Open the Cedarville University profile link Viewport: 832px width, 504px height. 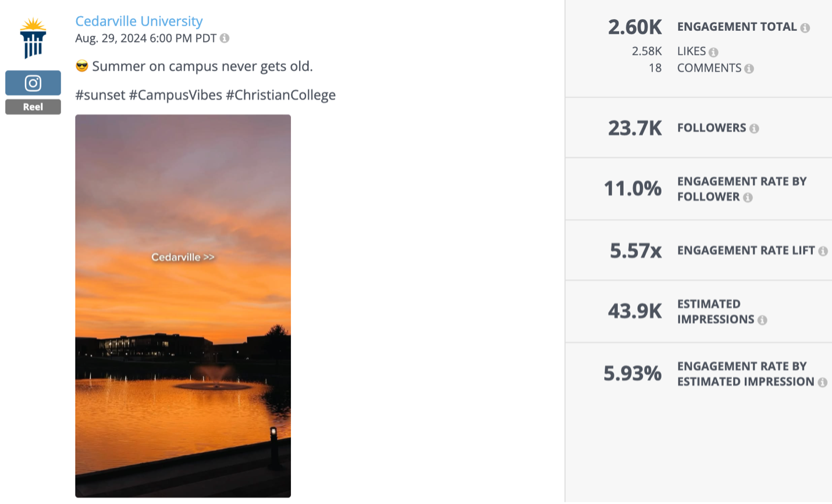pyautogui.click(x=139, y=22)
